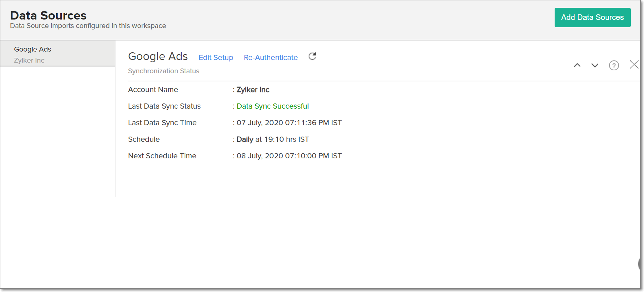Go to previous data source with up chevron
The height and width of the screenshot is (292, 644).
point(577,65)
